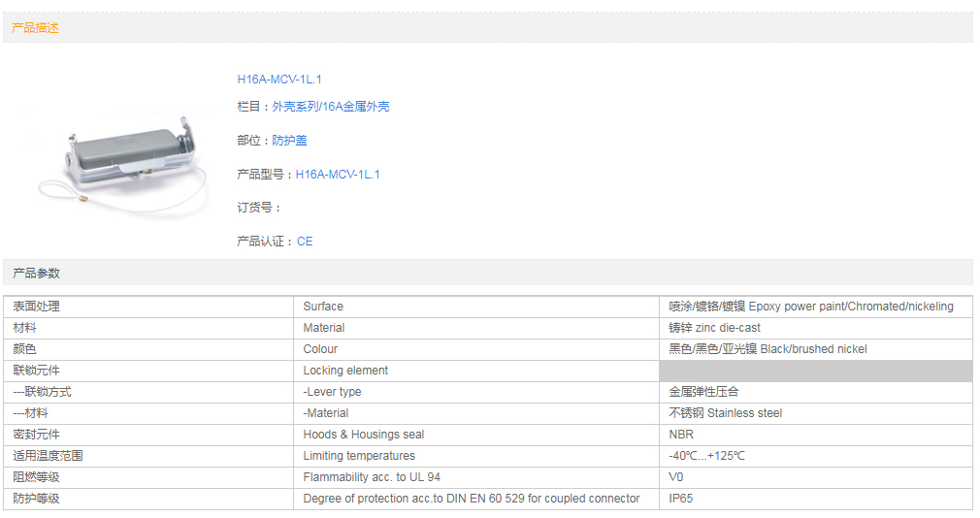The width and height of the screenshot is (980, 518).
Task: Click the Limiting temperatures table cell
Action: [x=358, y=456]
